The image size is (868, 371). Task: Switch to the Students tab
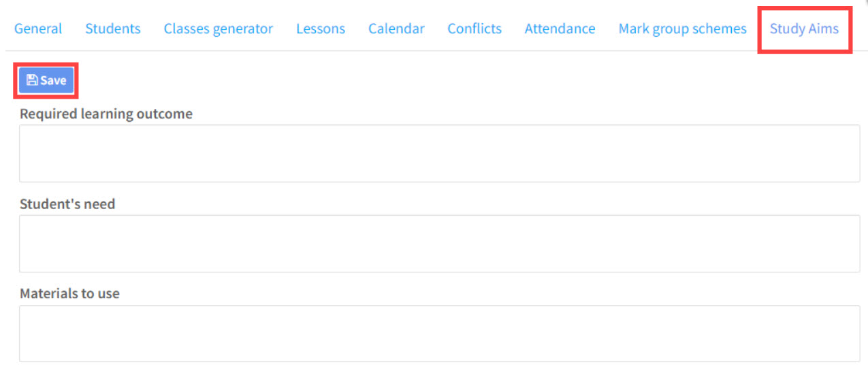click(113, 29)
